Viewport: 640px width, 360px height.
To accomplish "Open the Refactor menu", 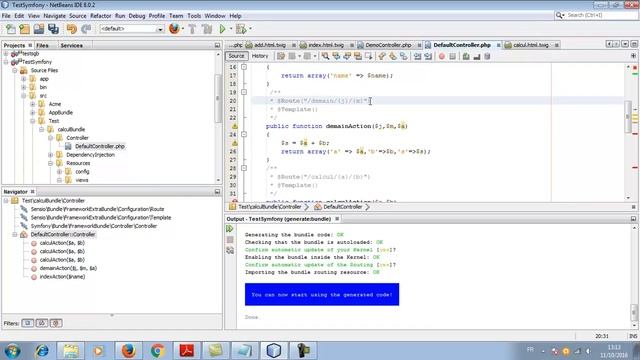I will point(100,16).
